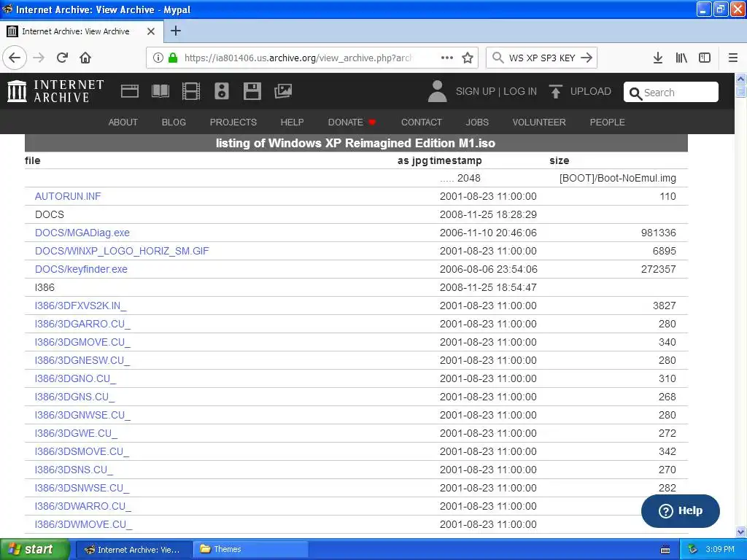747x560 pixels.
Task: Open I386/3DGARRO.CU_ file link
Action: click(82, 324)
